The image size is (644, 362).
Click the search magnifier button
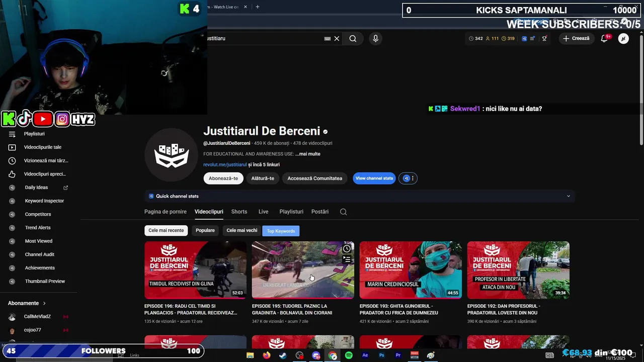[353, 38]
